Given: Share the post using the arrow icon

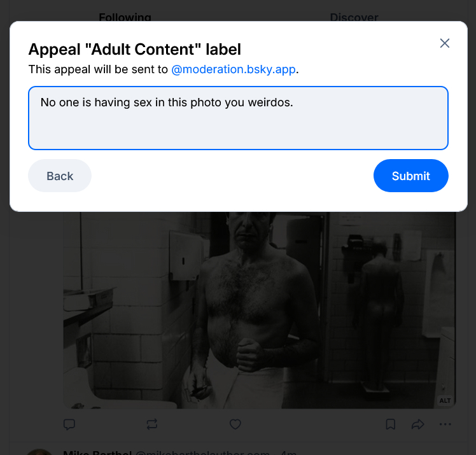Looking at the screenshot, I should pos(417,424).
